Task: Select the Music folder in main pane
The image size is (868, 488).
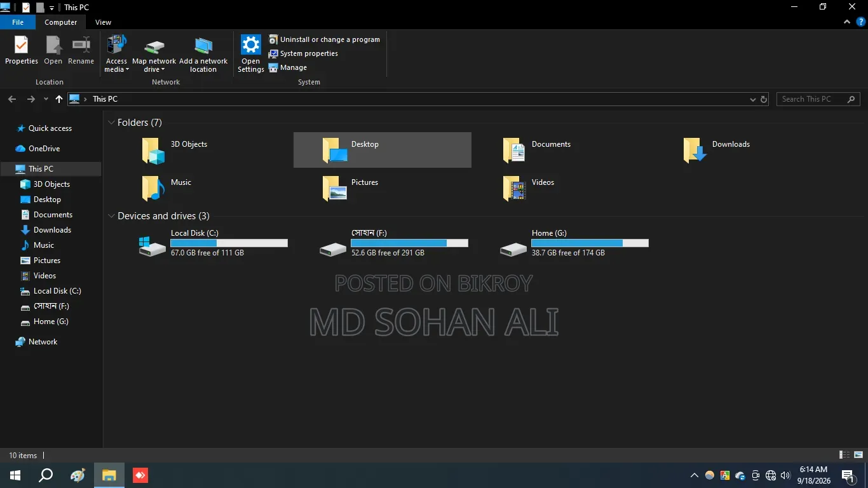Action: [202, 188]
